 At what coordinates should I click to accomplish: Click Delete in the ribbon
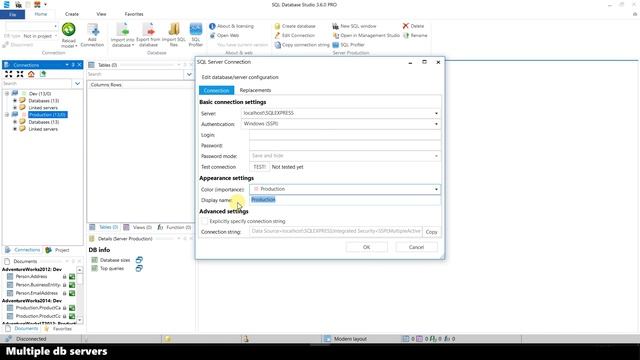click(x=413, y=26)
